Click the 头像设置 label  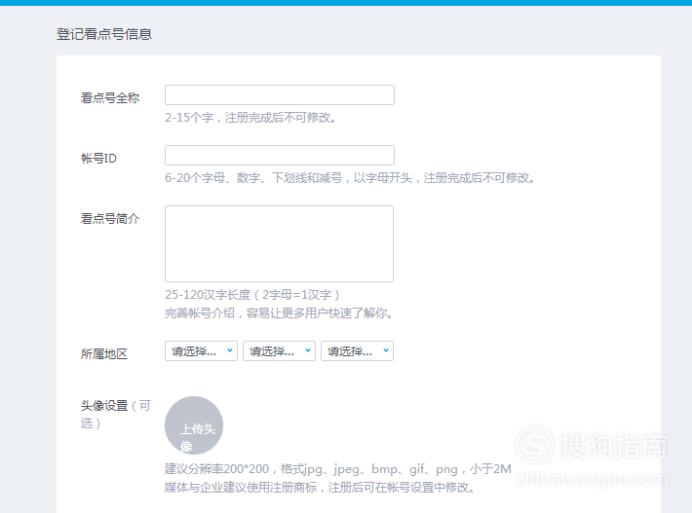pos(104,405)
